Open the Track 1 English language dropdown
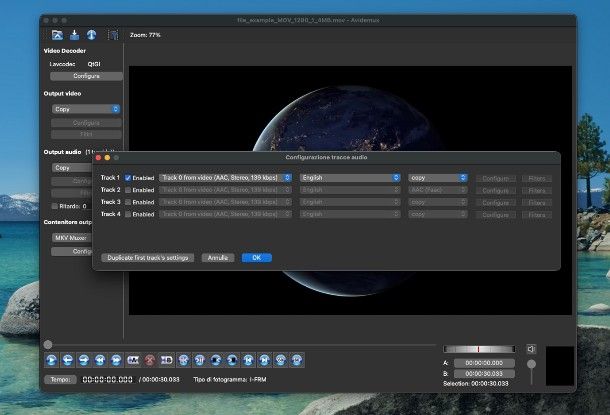The image size is (610, 415). (350, 178)
